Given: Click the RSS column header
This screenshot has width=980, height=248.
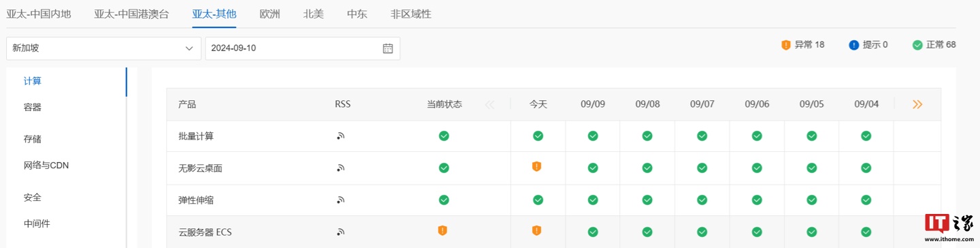Looking at the screenshot, I should pos(343,104).
